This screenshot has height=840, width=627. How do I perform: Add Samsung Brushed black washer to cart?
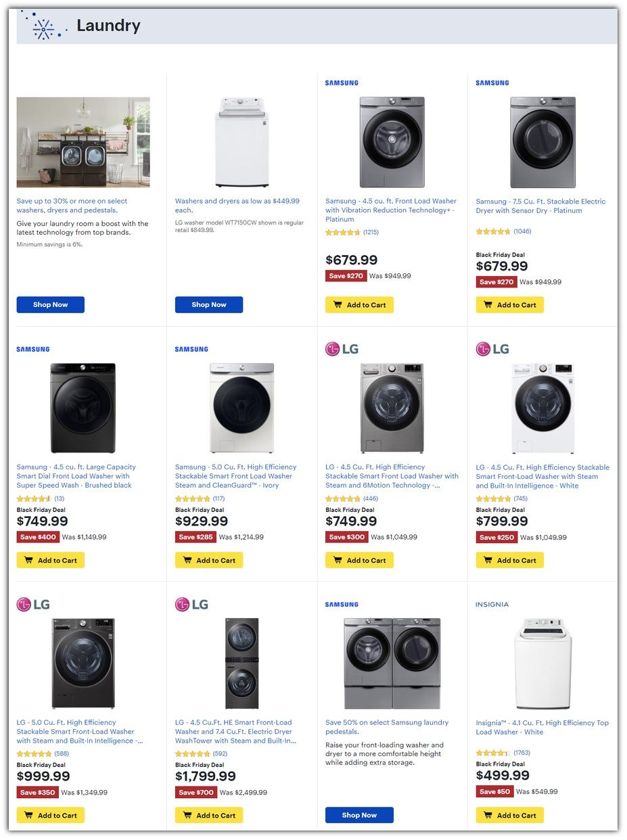(51, 560)
